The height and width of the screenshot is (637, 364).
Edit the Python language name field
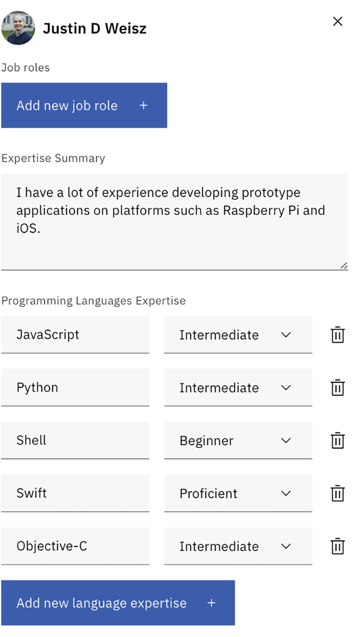[x=75, y=387]
